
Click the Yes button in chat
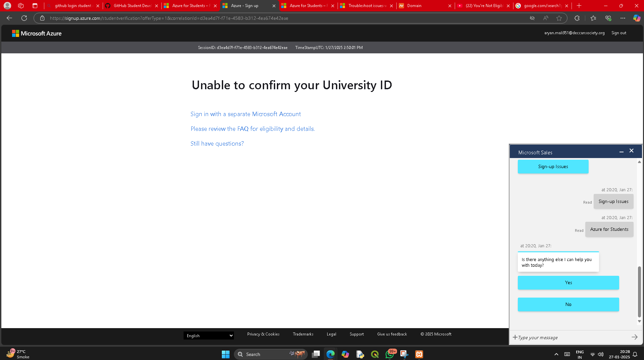(568, 283)
